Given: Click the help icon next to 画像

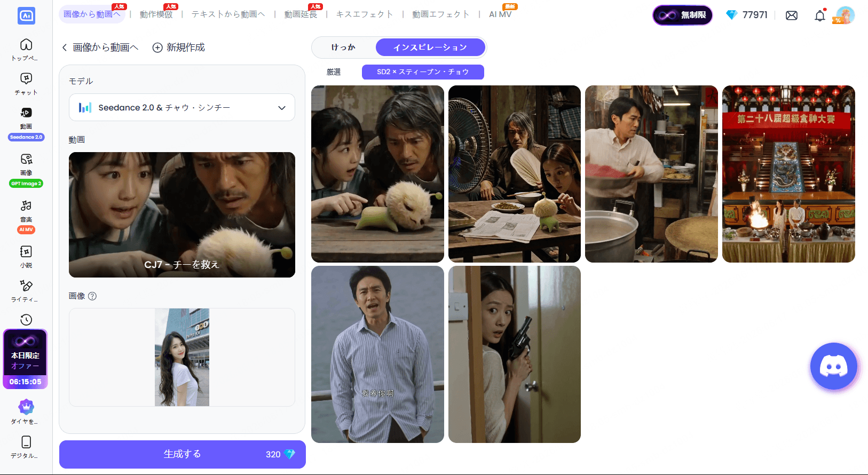Looking at the screenshot, I should point(92,296).
